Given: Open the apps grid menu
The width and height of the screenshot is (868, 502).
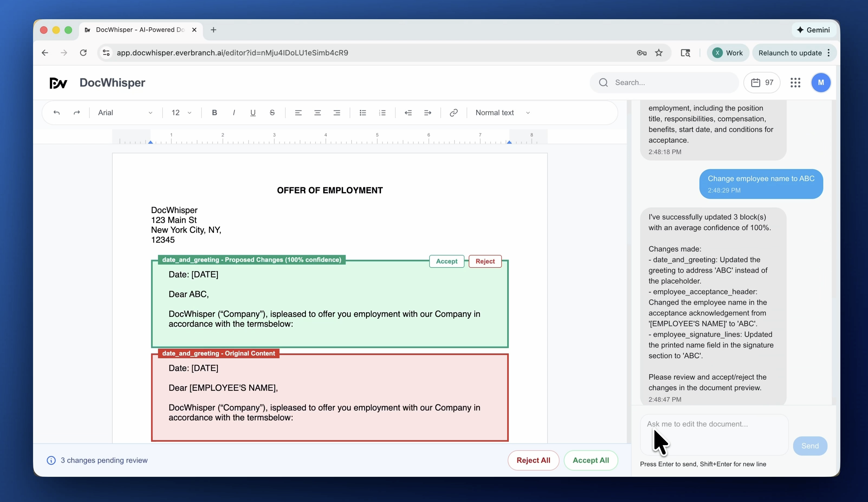Looking at the screenshot, I should pyautogui.click(x=795, y=83).
